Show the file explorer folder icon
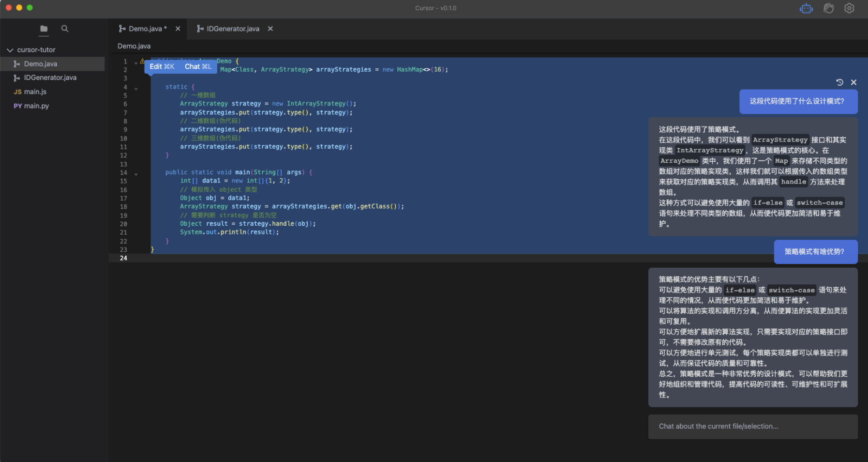The height and width of the screenshot is (462, 868). [44, 29]
